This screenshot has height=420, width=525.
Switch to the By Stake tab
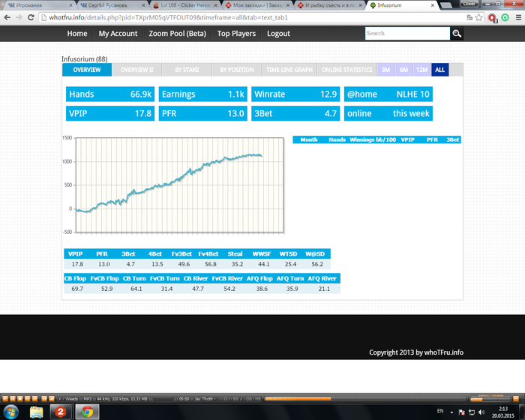point(187,70)
